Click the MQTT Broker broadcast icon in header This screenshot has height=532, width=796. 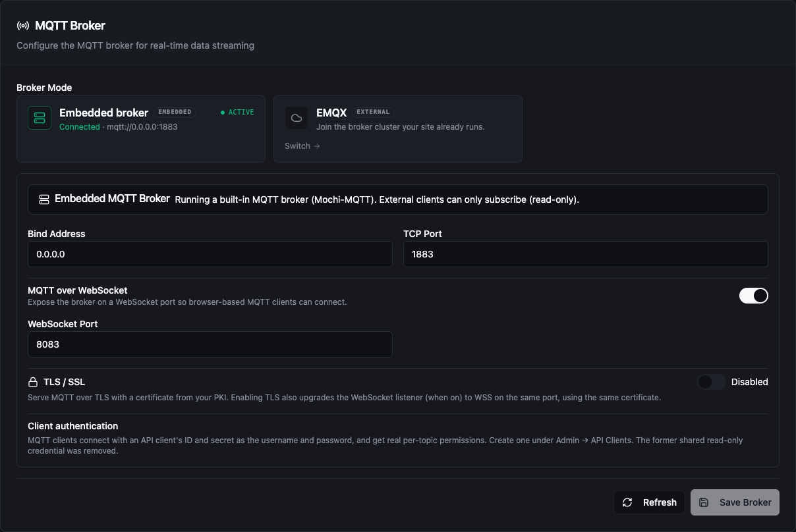click(23, 26)
